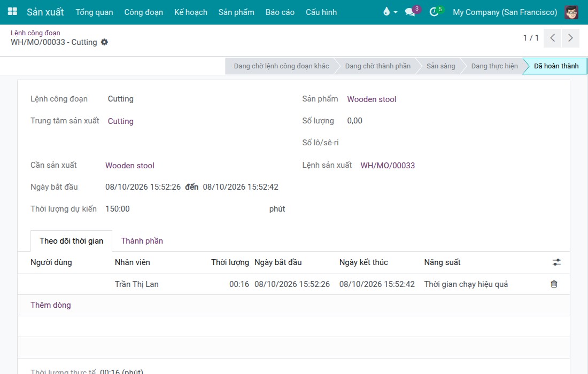588x374 pixels.
Task: Open the column options adjust icon
Action: pyautogui.click(x=556, y=262)
